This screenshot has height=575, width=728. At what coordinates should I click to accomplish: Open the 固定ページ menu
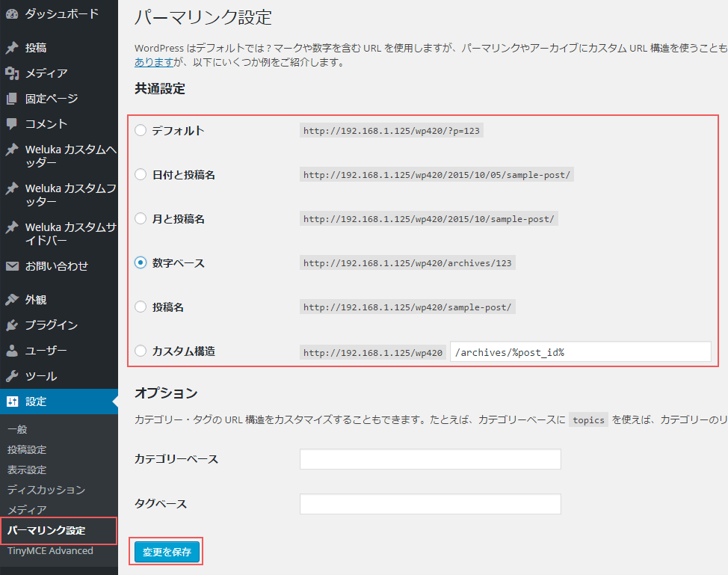click(59, 99)
